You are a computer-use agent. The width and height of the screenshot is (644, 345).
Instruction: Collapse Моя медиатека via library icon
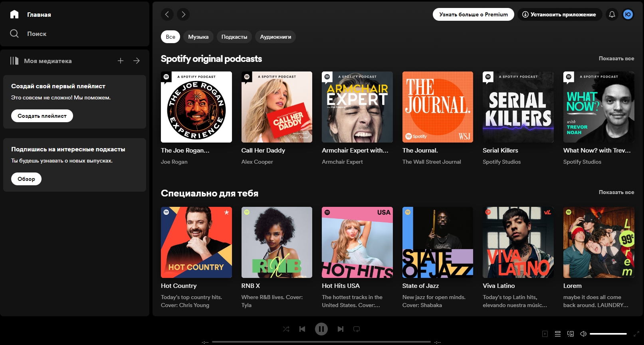coord(14,61)
